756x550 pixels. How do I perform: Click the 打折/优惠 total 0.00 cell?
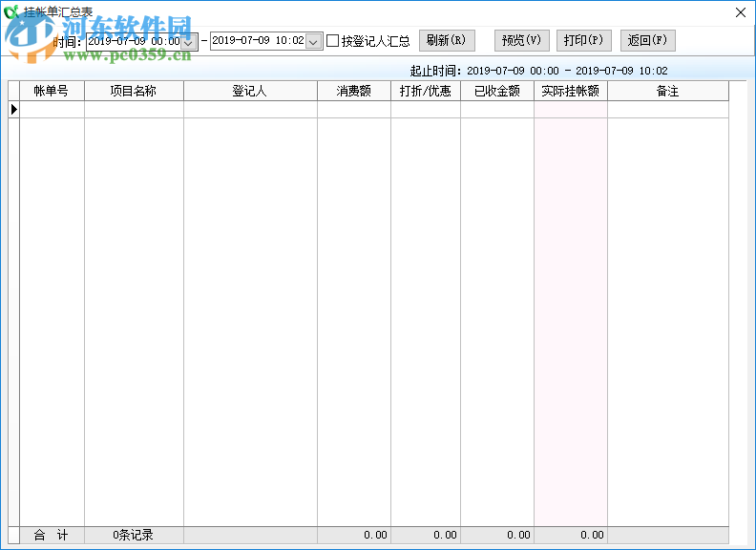(426, 535)
